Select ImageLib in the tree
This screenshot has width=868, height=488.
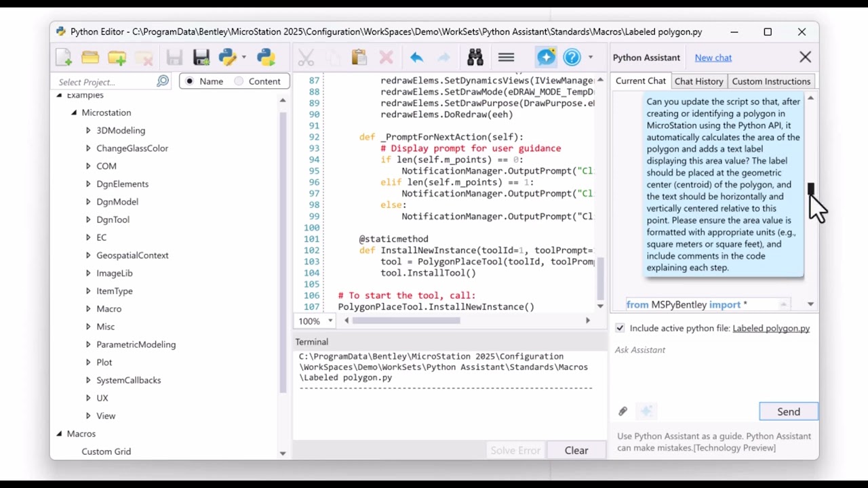pyautogui.click(x=114, y=273)
